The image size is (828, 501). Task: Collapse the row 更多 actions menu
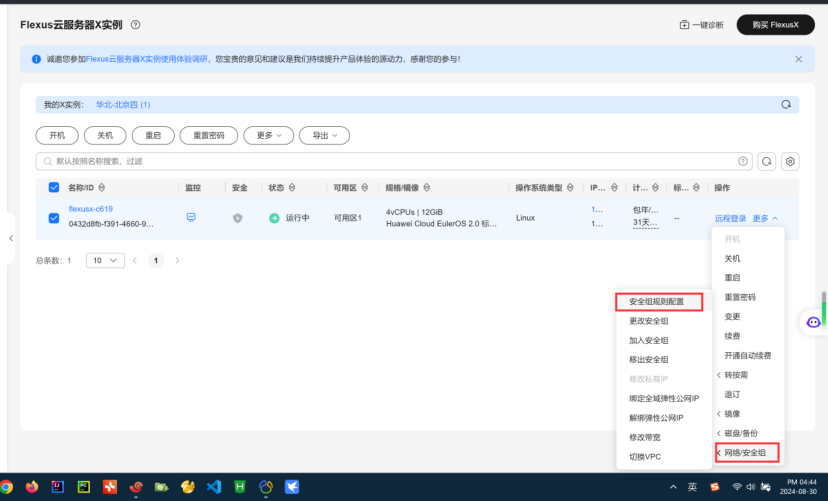tap(765, 218)
